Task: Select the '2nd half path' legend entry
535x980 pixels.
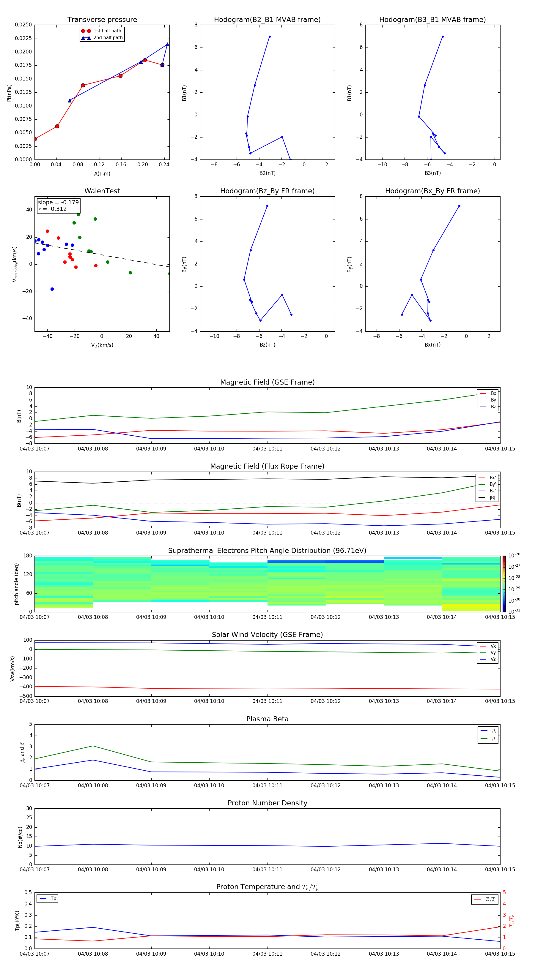Action: coord(102,38)
